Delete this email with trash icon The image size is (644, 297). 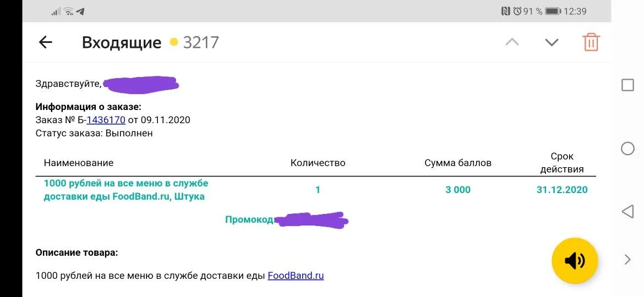pos(591,42)
